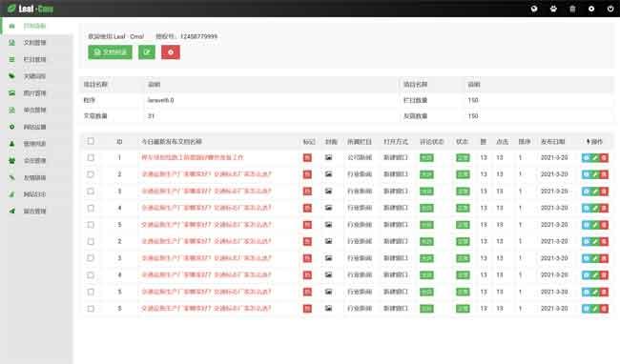Click the globe icon in the top bar
This screenshot has height=364, width=620.
(x=534, y=9)
